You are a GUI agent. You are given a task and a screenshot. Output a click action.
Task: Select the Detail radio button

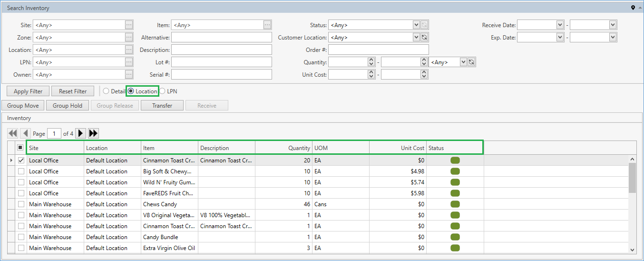(106, 91)
